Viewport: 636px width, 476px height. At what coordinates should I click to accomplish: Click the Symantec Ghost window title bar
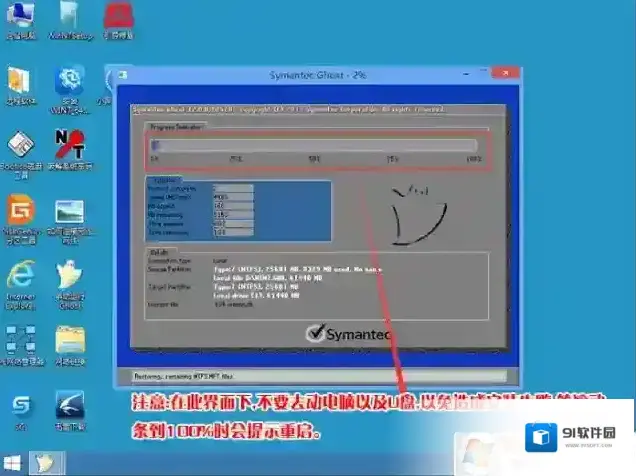point(315,76)
